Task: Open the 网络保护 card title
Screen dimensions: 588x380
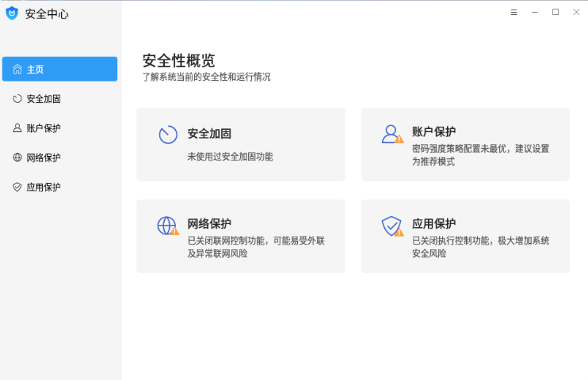Action: coord(209,224)
